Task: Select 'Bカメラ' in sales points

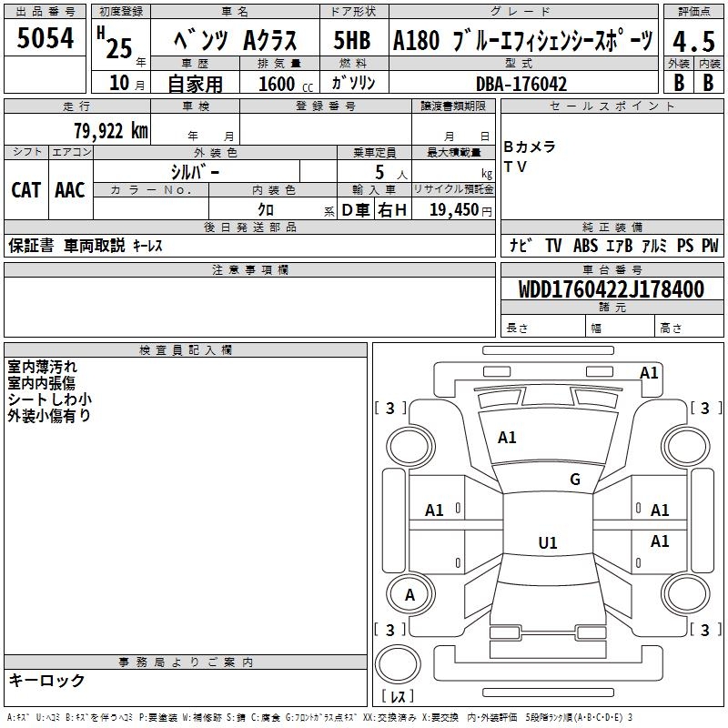Action: click(530, 147)
